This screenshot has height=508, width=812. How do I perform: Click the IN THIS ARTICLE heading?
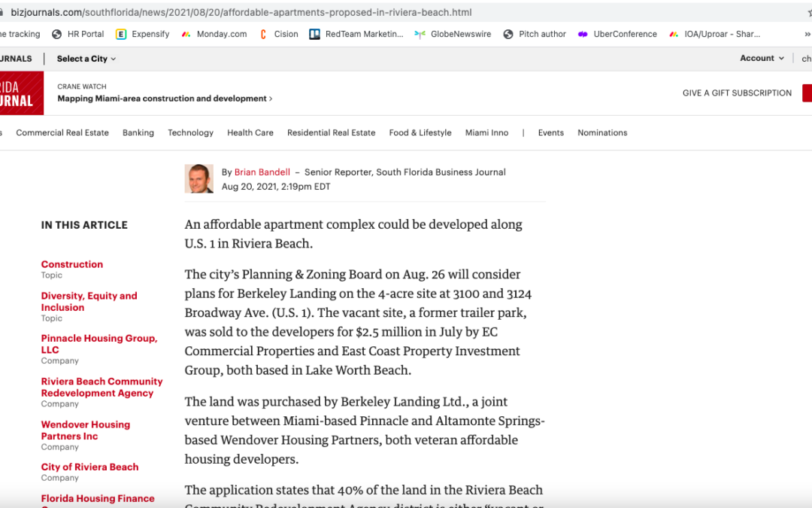point(84,225)
